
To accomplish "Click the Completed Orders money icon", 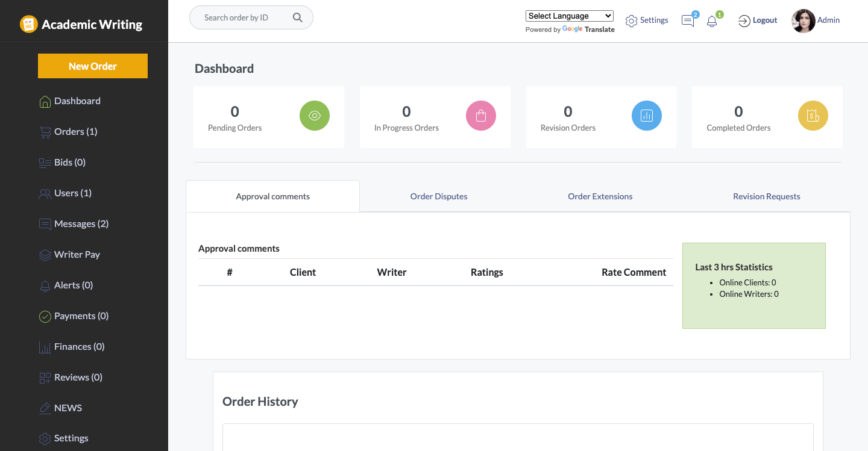I will pos(813,116).
